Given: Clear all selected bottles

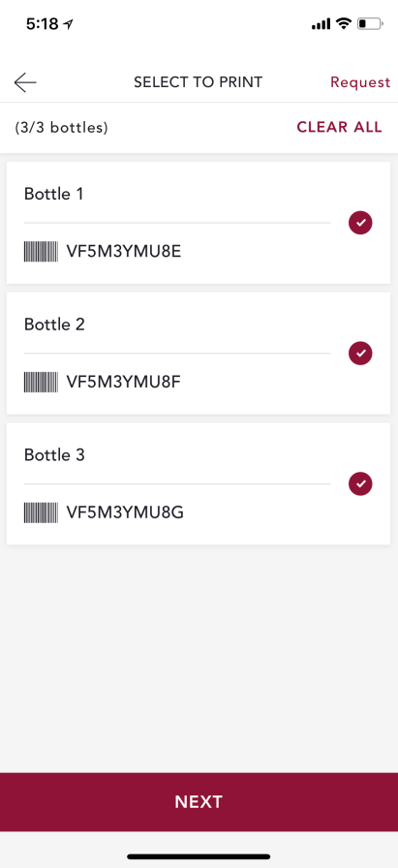Looking at the screenshot, I should [x=339, y=127].
